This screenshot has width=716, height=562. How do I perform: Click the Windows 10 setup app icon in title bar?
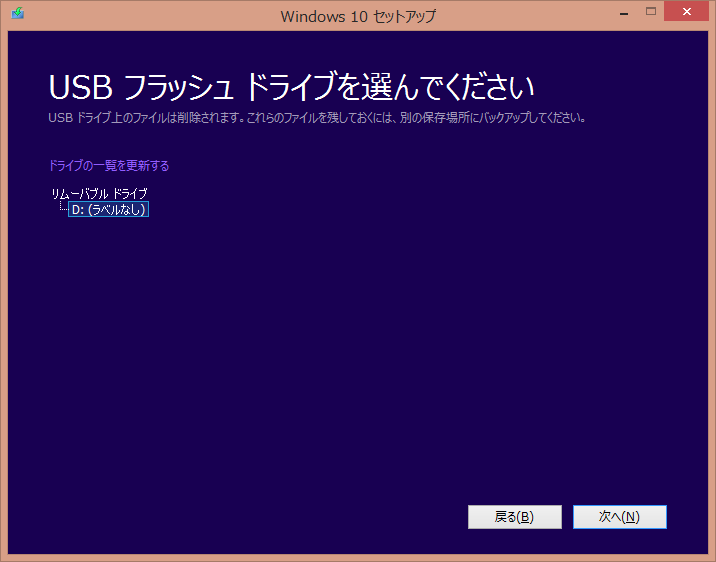[17, 13]
